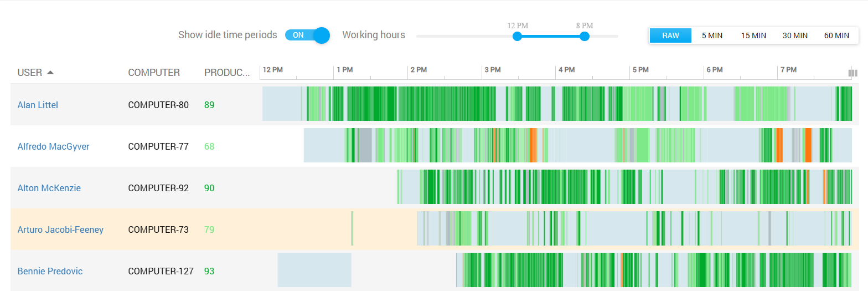Switch to 30 MIN interval view

(795, 35)
